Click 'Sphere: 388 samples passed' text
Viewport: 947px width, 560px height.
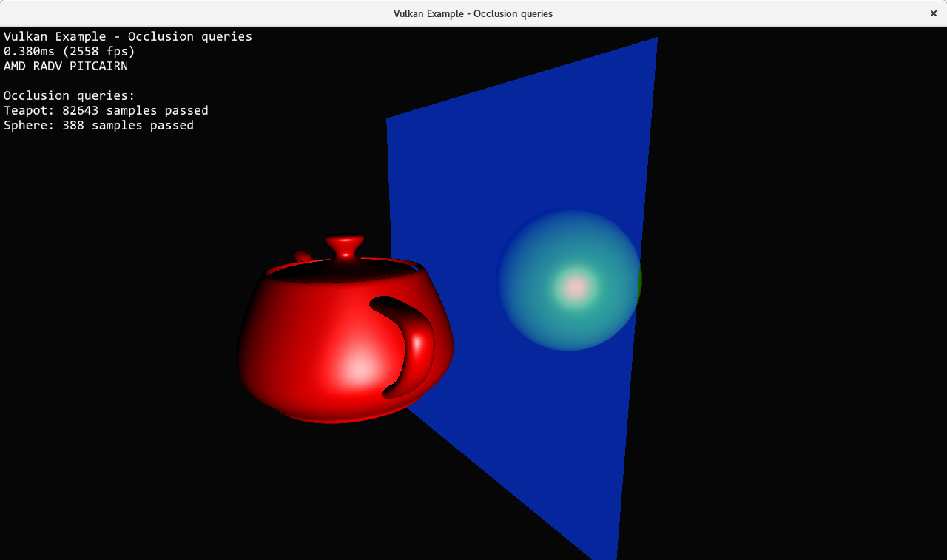coord(98,125)
